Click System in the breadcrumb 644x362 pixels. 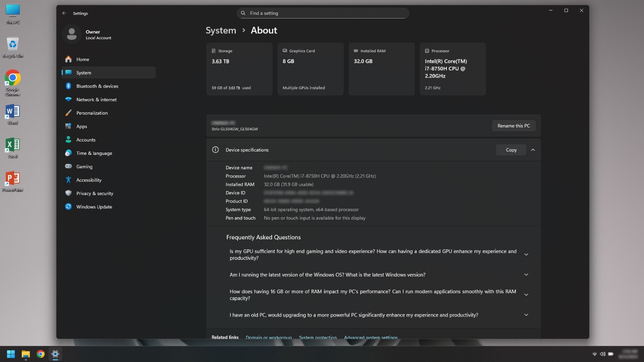221,30
